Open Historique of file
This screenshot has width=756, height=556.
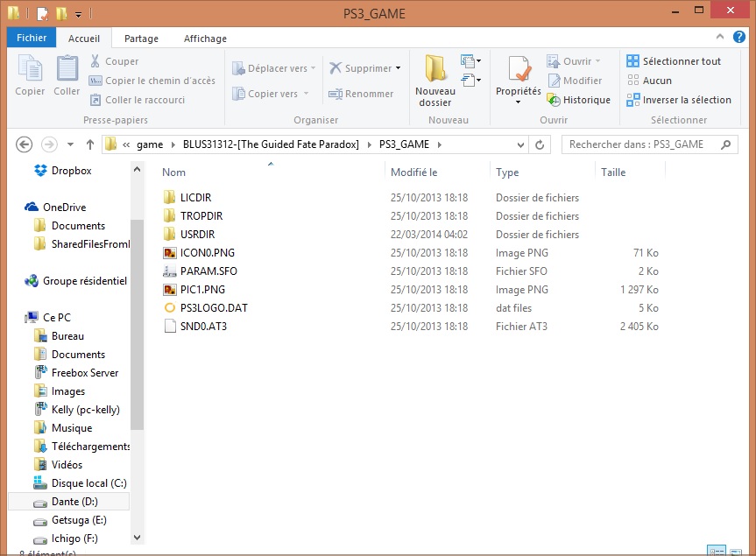(578, 100)
